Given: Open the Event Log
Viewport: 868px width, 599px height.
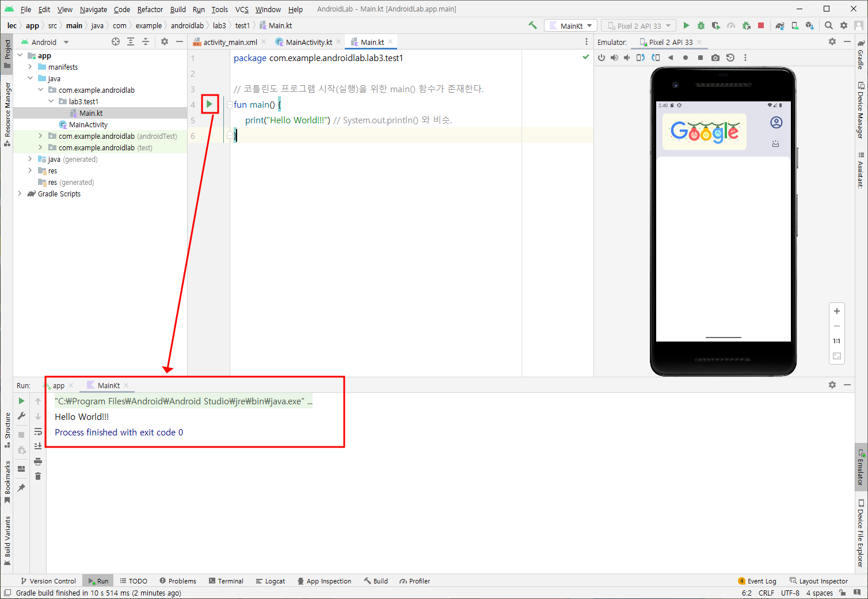Looking at the screenshot, I should 757,581.
